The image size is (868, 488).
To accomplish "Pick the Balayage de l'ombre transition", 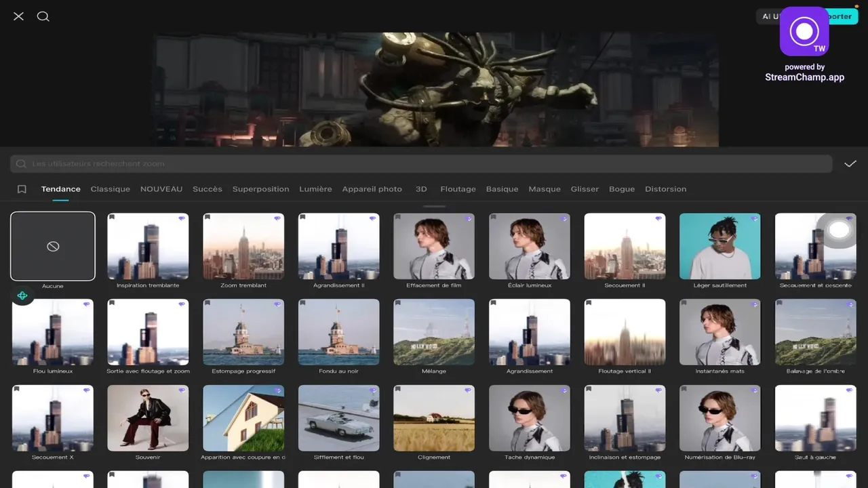I will click(816, 332).
